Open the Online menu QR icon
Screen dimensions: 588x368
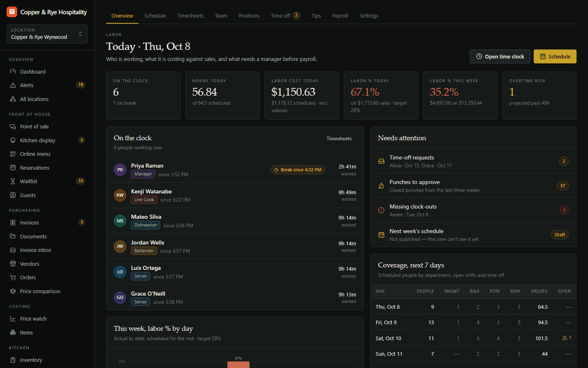(x=13, y=154)
